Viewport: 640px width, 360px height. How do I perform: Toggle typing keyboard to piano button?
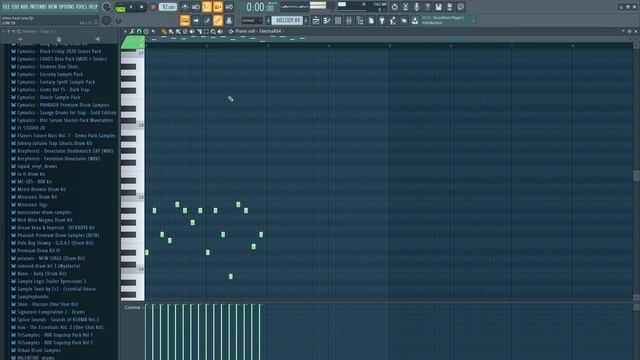[x=185, y=20]
